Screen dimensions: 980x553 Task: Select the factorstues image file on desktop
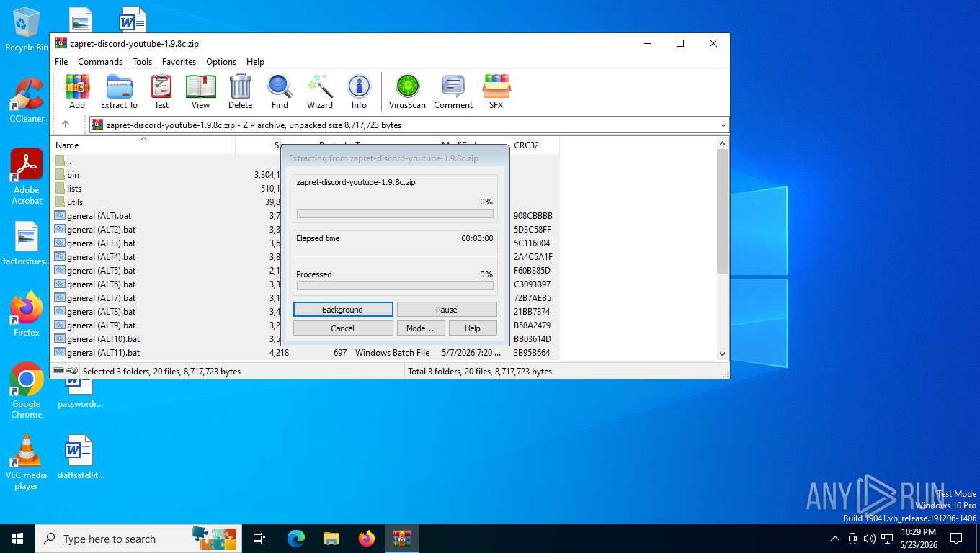(27, 243)
